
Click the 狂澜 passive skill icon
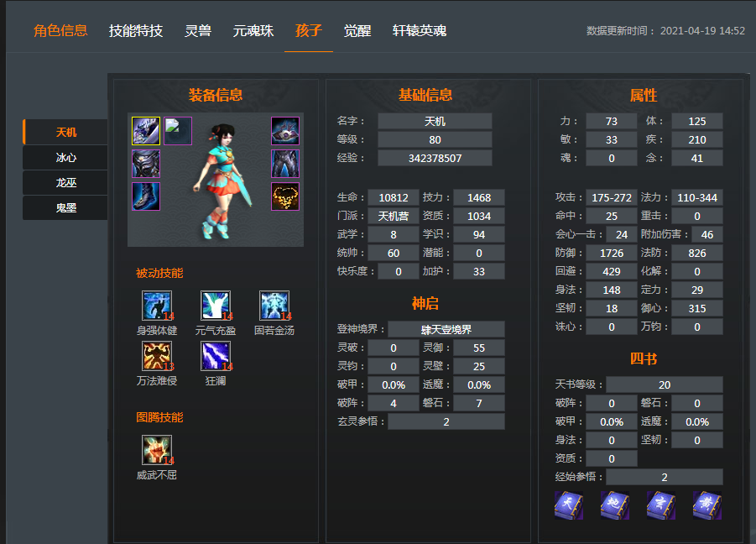coord(216,356)
